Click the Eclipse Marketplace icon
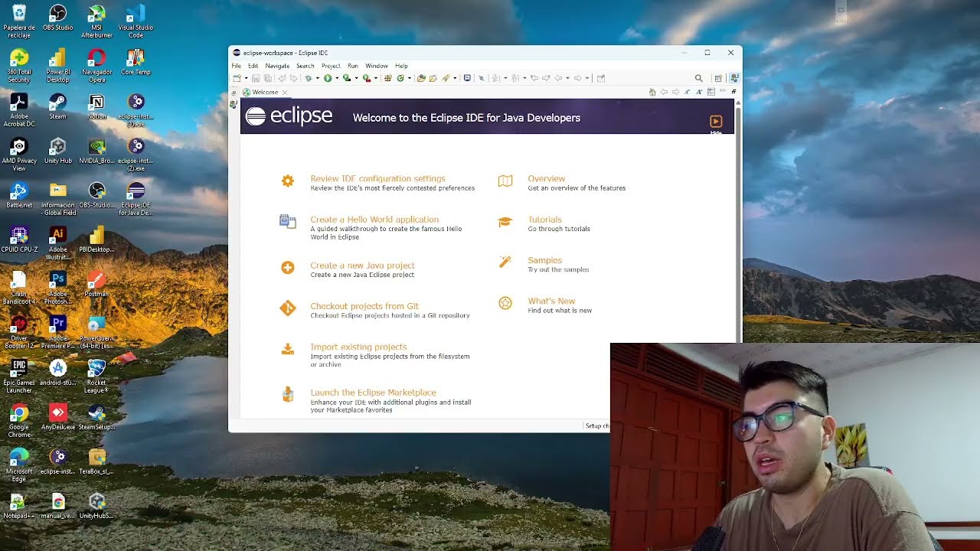 click(287, 394)
